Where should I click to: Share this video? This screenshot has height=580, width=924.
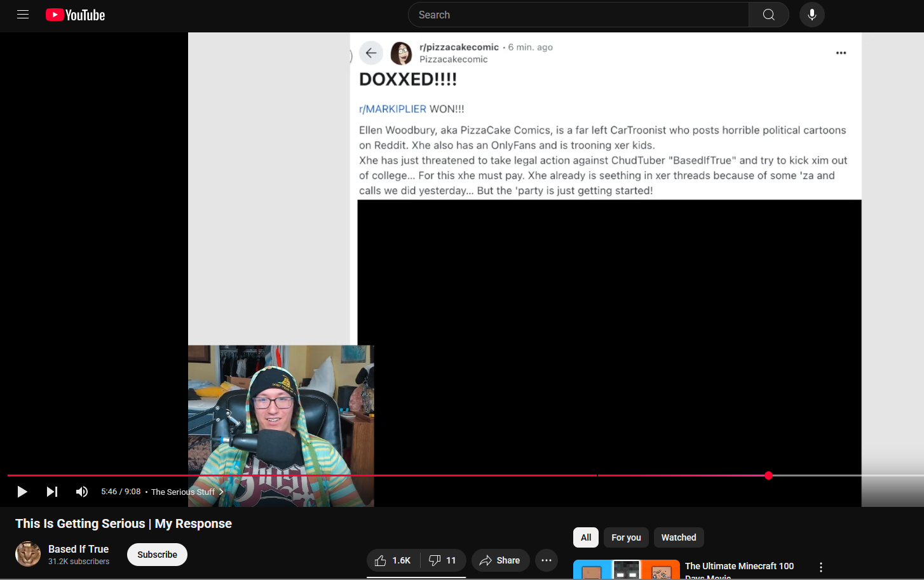[500, 560]
